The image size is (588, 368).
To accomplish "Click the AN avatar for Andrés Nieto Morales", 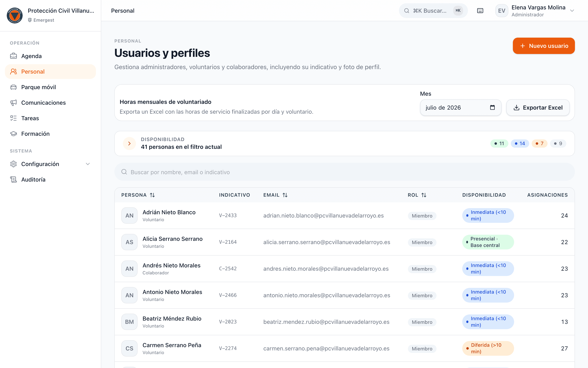I will pyautogui.click(x=129, y=269).
